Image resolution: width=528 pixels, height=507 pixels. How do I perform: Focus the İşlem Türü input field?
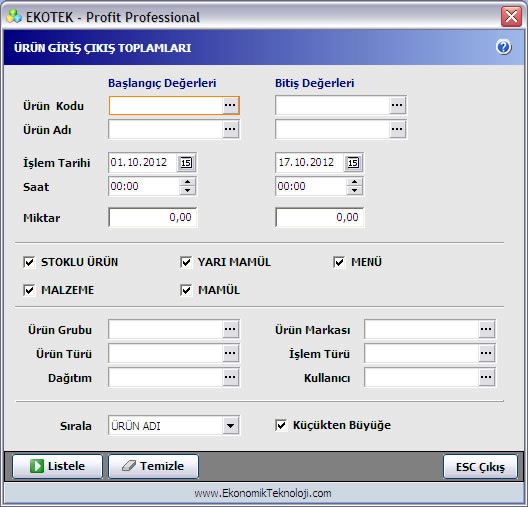click(421, 353)
